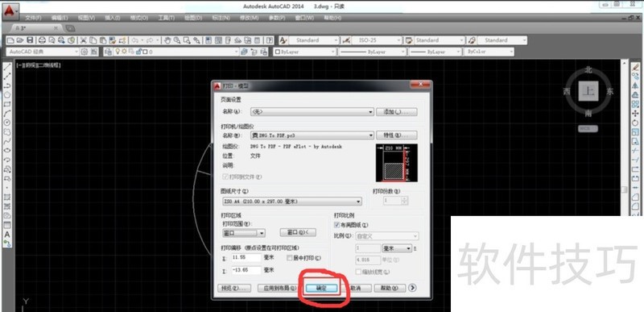644x312 pixels.
Task: Expand plot dialog with round arrow button
Action: click(412, 288)
